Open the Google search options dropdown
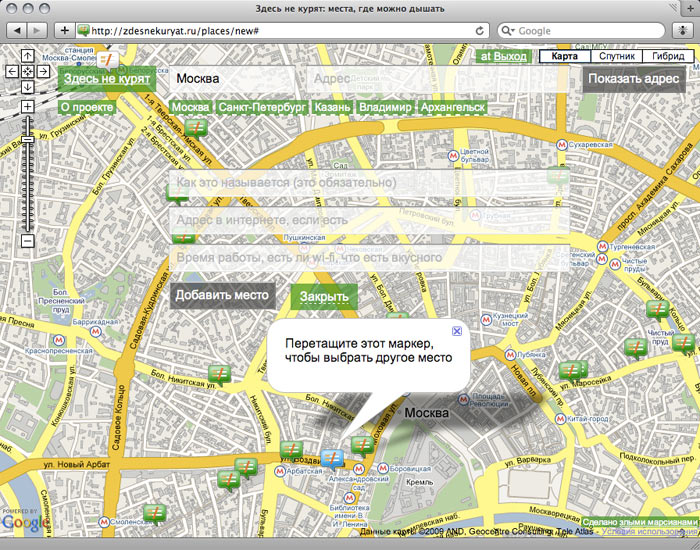 510,31
